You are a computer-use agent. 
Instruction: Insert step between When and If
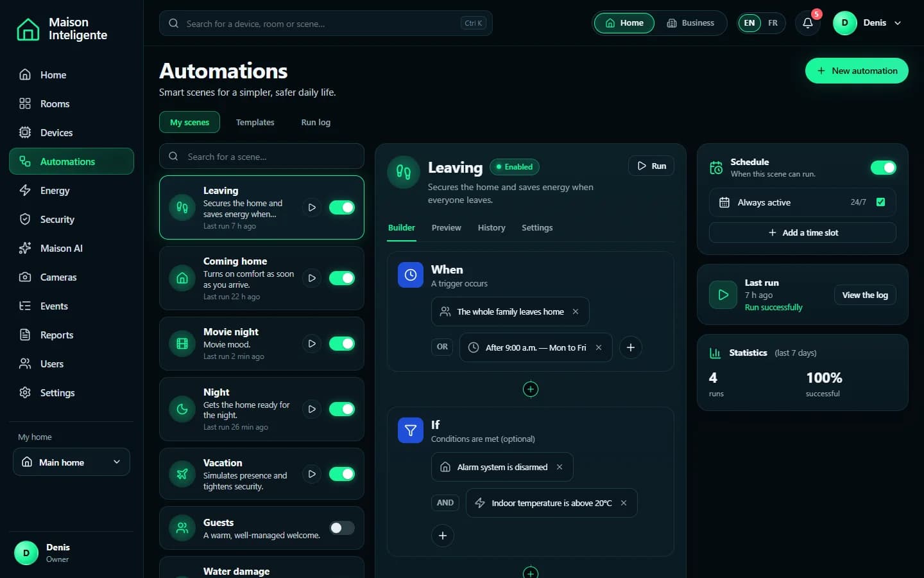[x=531, y=389]
